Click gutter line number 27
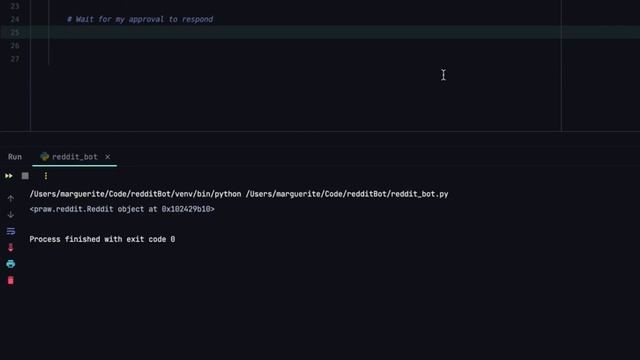The height and width of the screenshot is (360, 640). point(15,59)
